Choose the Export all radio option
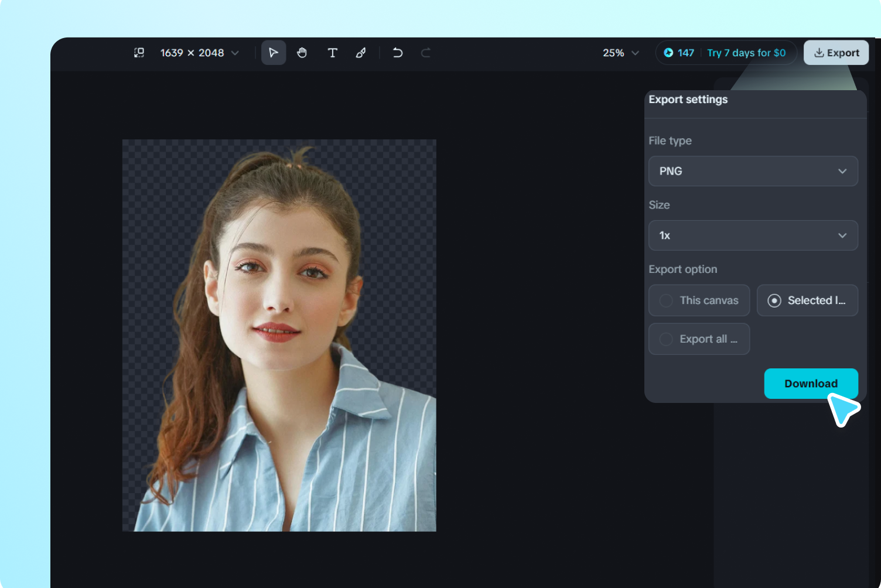 [x=699, y=339]
